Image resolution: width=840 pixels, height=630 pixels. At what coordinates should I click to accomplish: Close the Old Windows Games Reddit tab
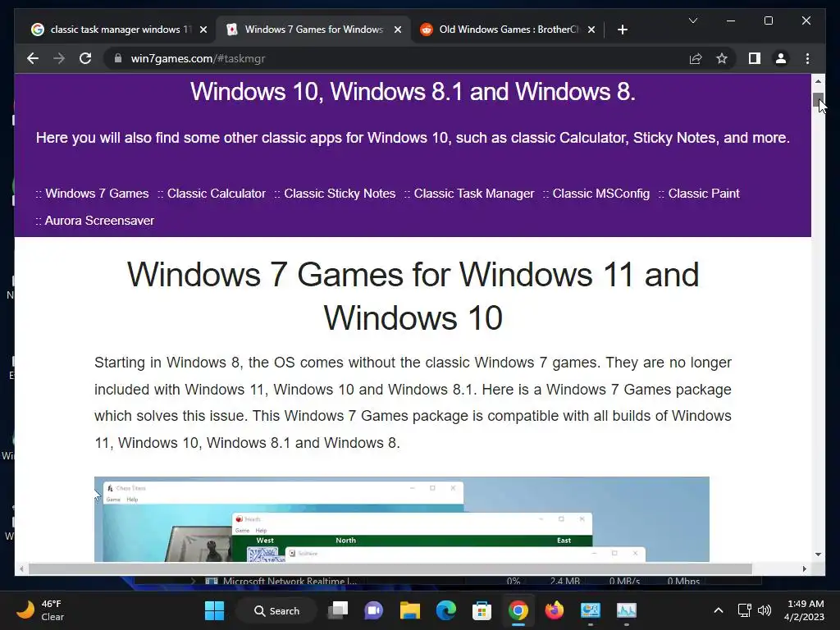click(591, 30)
